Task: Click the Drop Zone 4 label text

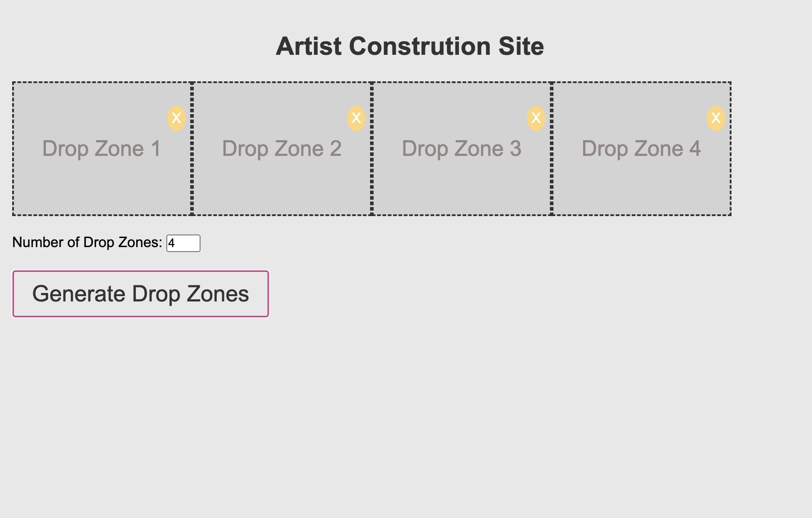Action: coord(641,149)
